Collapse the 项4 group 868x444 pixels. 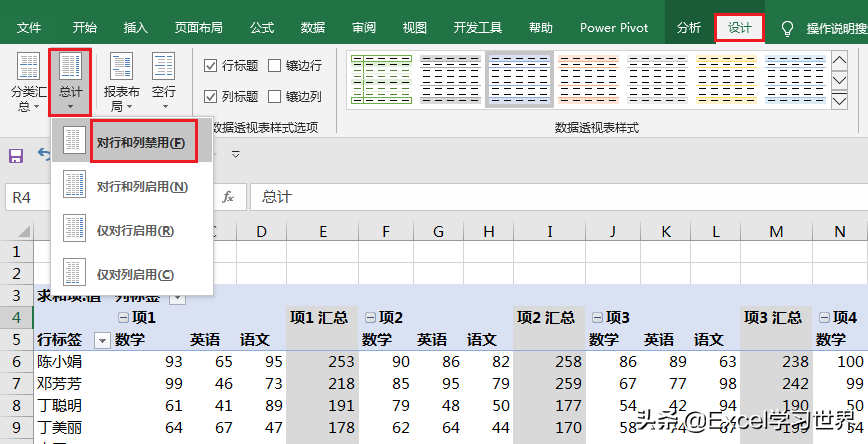824,318
